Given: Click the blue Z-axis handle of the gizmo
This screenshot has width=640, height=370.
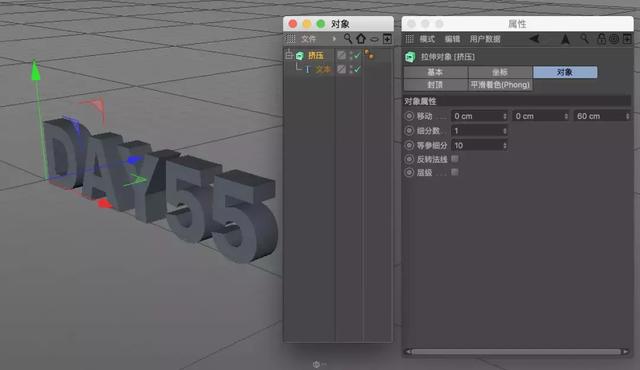Looking at the screenshot, I should pos(134,160).
